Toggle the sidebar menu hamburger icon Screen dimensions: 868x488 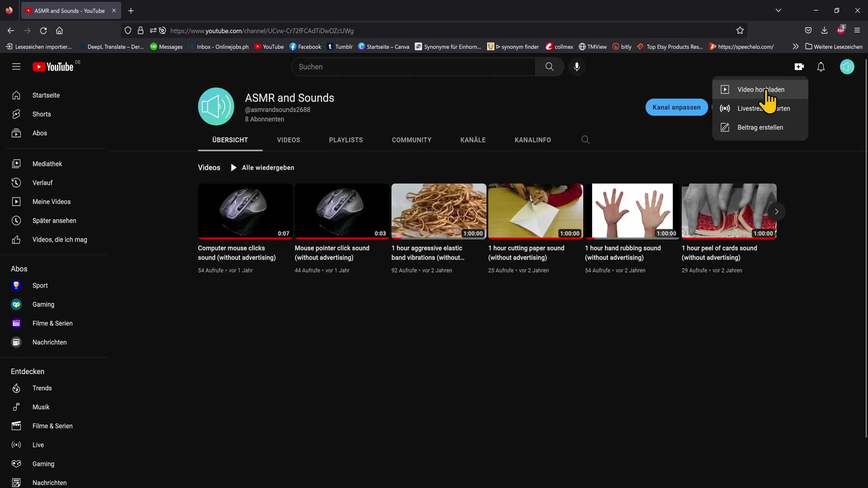tap(16, 66)
